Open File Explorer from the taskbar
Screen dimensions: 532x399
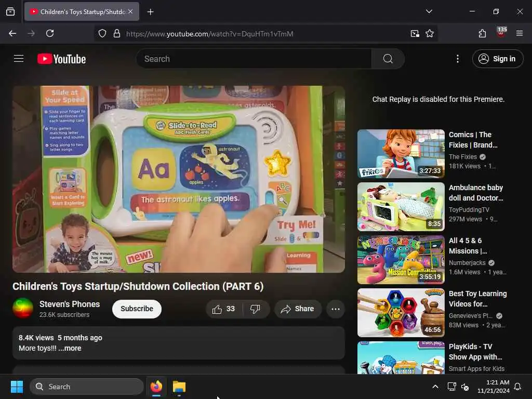(179, 387)
